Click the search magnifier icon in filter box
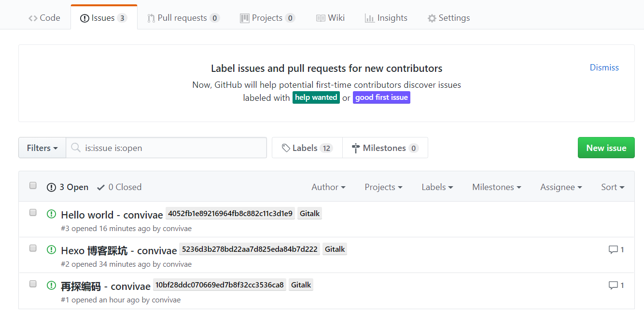644x314 pixels. point(76,148)
